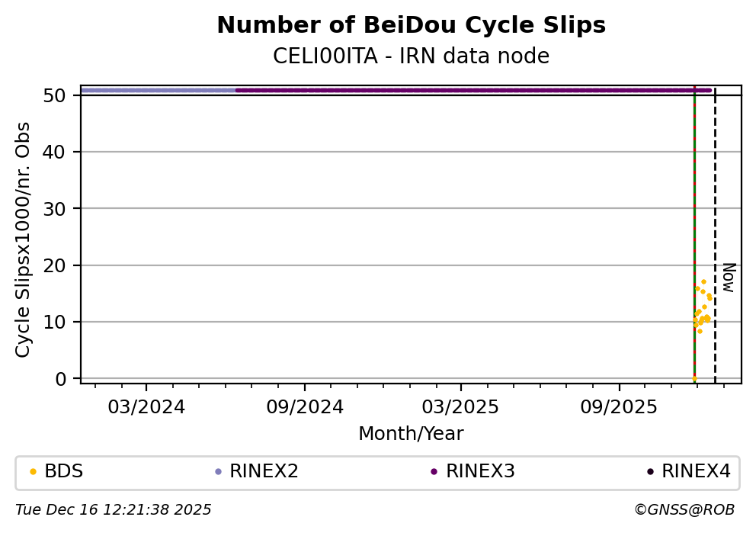
Task: Toggle the RINEX3 legend entry text
Action: (x=480, y=472)
